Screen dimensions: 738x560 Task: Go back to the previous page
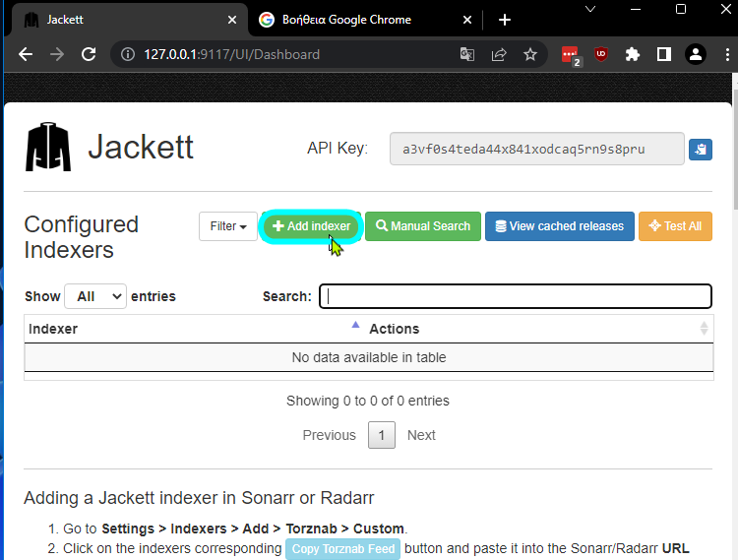point(26,54)
